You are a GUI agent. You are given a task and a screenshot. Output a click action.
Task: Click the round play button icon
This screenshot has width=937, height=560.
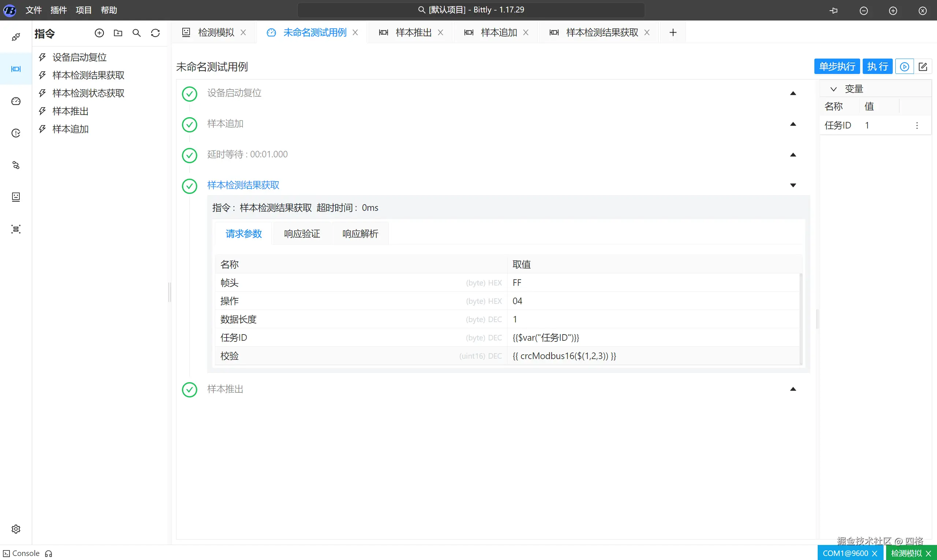point(904,67)
